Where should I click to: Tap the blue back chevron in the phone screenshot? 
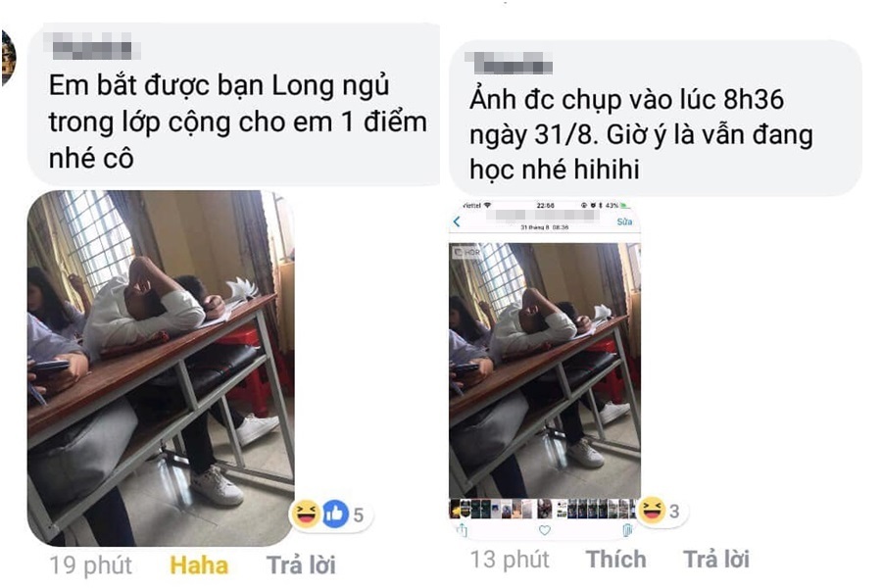(x=457, y=221)
